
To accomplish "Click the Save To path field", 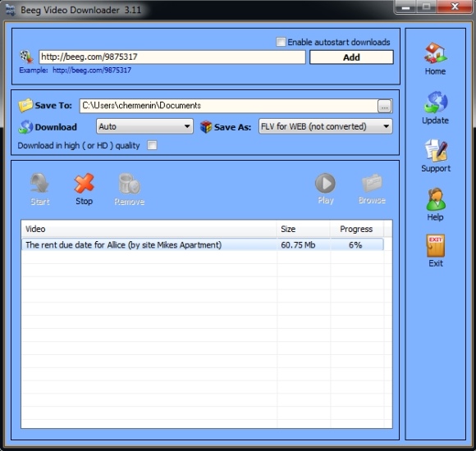I will pyautogui.click(x=229, y=106).
